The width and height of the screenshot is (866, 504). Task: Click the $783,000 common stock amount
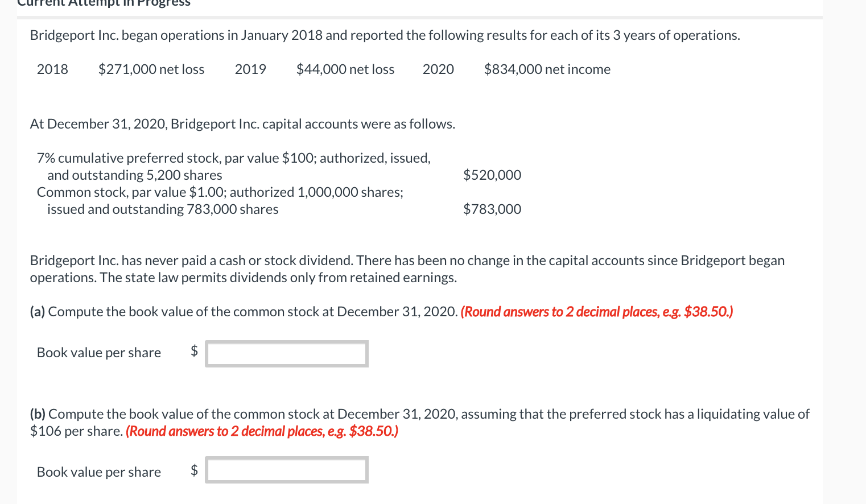tap(492, 209)
